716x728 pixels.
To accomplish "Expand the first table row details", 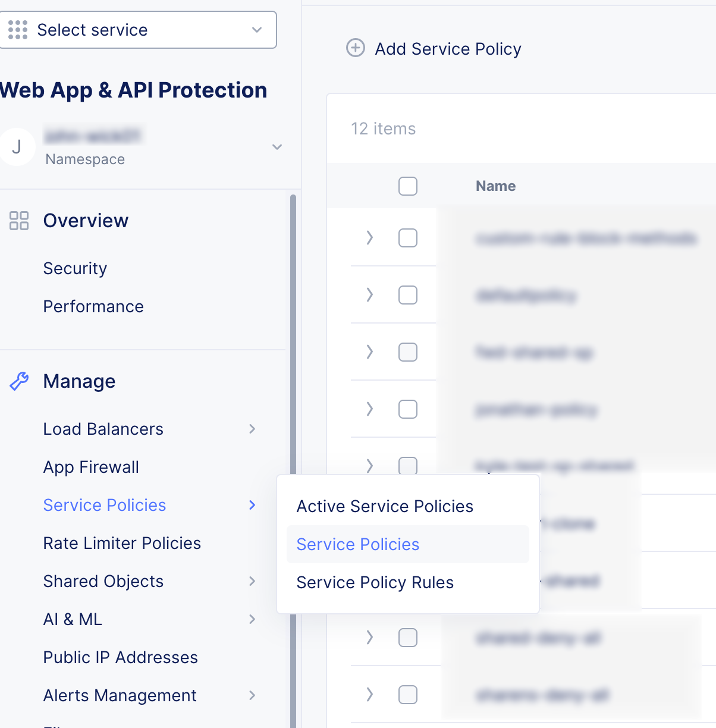I will [370, 238].
